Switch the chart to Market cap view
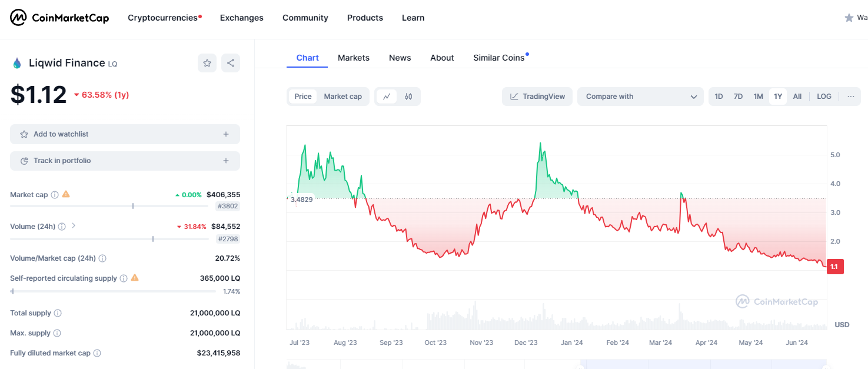 point(342,97)
